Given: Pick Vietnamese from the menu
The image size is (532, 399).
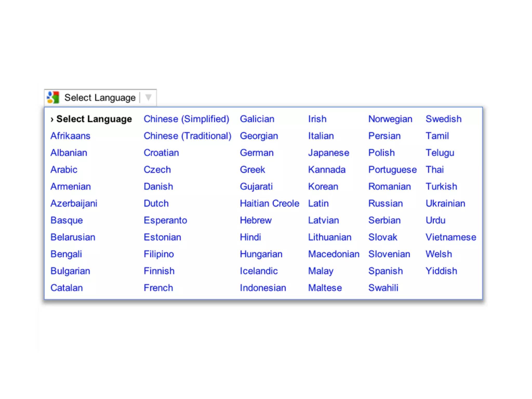Looking at the screenshot, I should (451, 237).
